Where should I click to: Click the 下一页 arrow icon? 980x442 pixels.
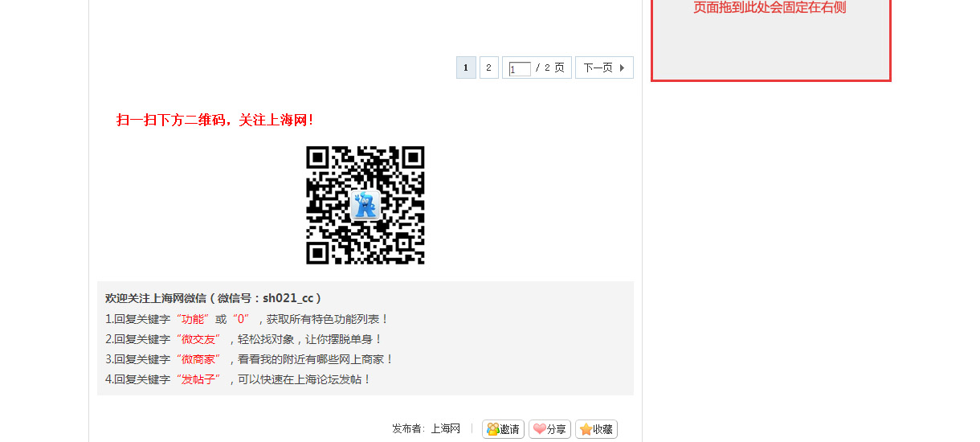pyautogui.click(x=623, y=68)
